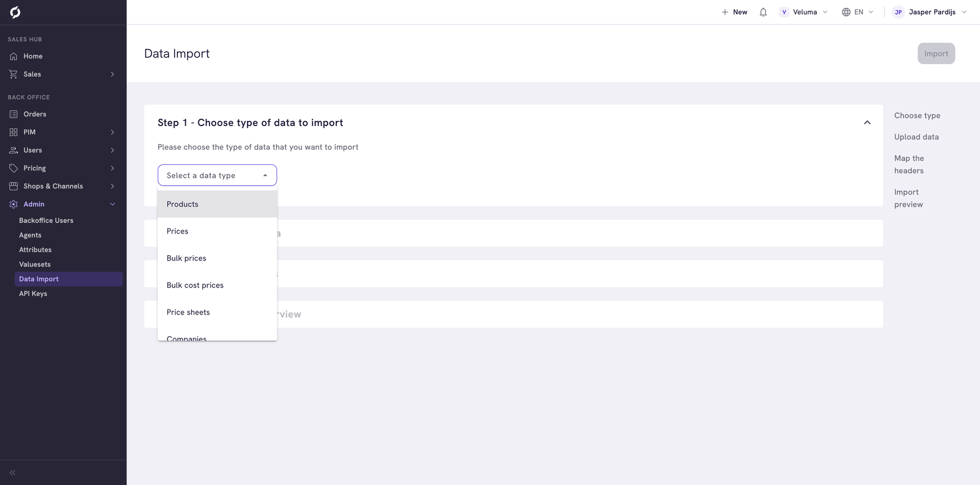Click the JP user avatar

click(898, 12)
